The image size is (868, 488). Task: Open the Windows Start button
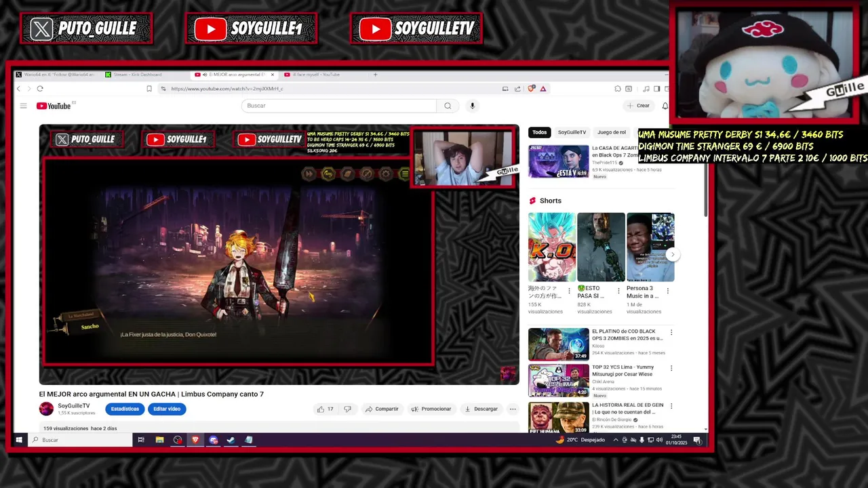click(19, 440)
